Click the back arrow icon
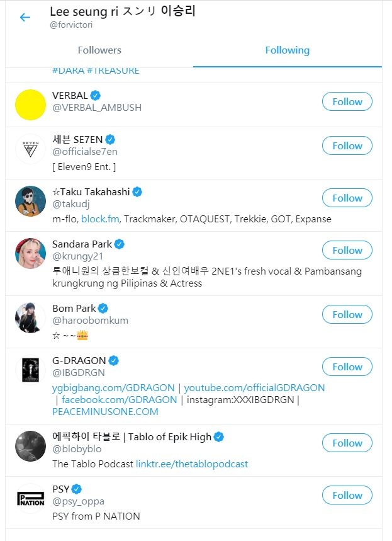Screen dimensions: 392x541 (x=25, y=17)
